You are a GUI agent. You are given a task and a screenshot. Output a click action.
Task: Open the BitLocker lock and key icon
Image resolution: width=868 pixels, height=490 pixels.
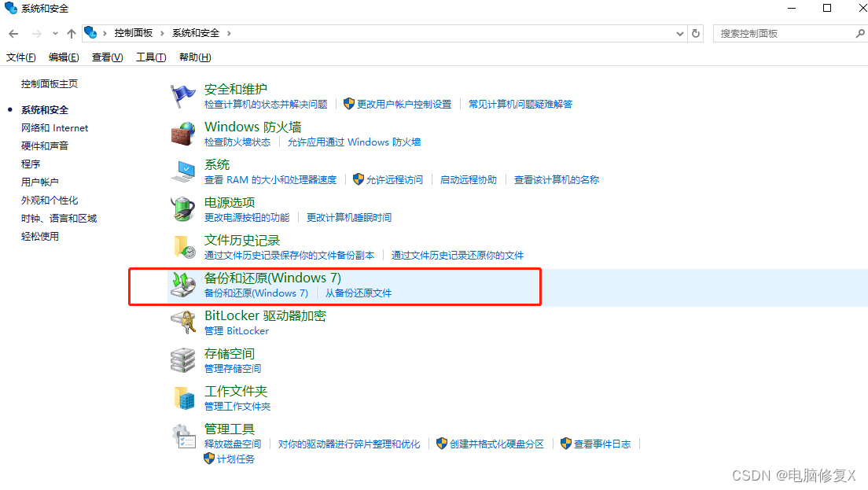click(183, 322)
